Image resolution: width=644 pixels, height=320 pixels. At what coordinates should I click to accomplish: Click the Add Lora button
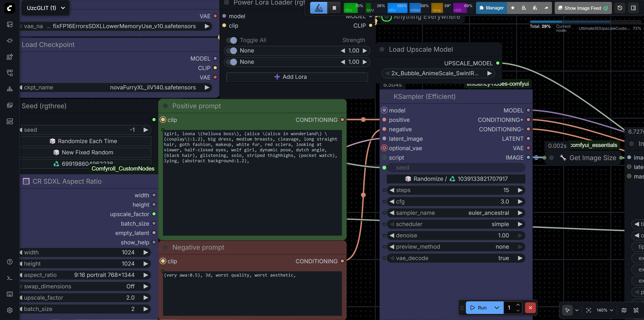pyautogui.click(x=297, y=77)
